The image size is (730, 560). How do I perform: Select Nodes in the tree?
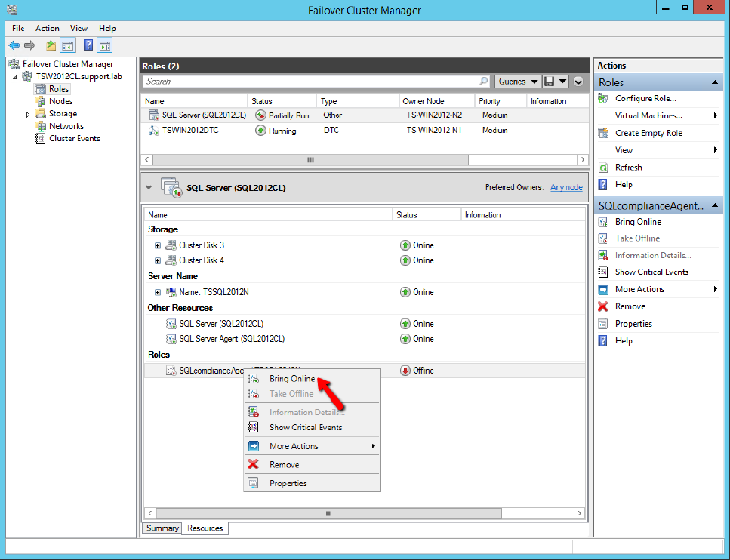tap(60, 101)
